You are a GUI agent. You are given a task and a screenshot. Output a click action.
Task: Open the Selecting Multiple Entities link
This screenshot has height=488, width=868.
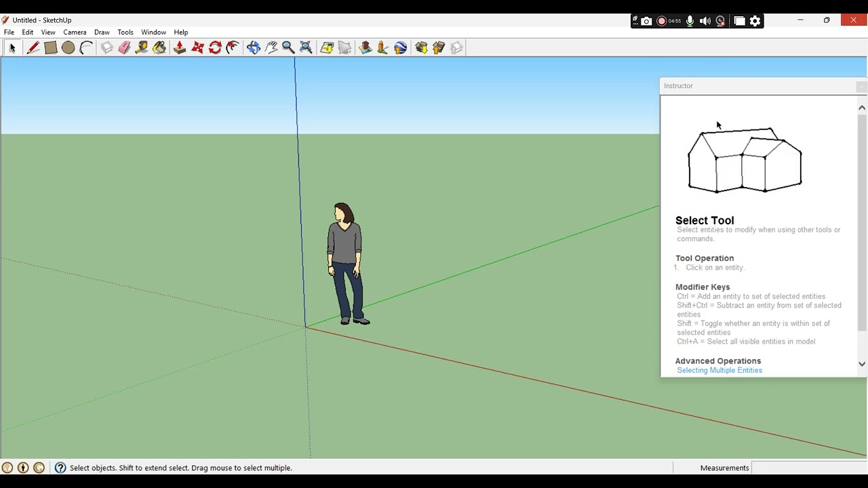719,370
